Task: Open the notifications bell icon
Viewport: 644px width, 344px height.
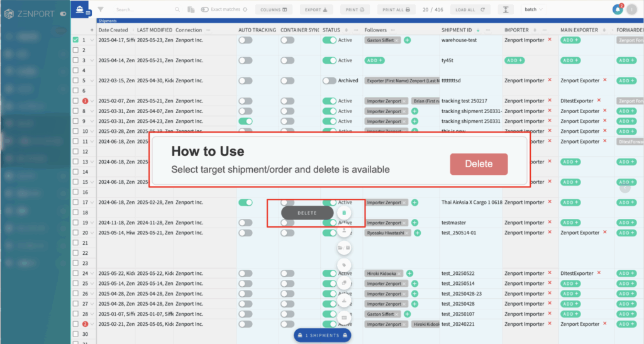Action: click(617, 9)
